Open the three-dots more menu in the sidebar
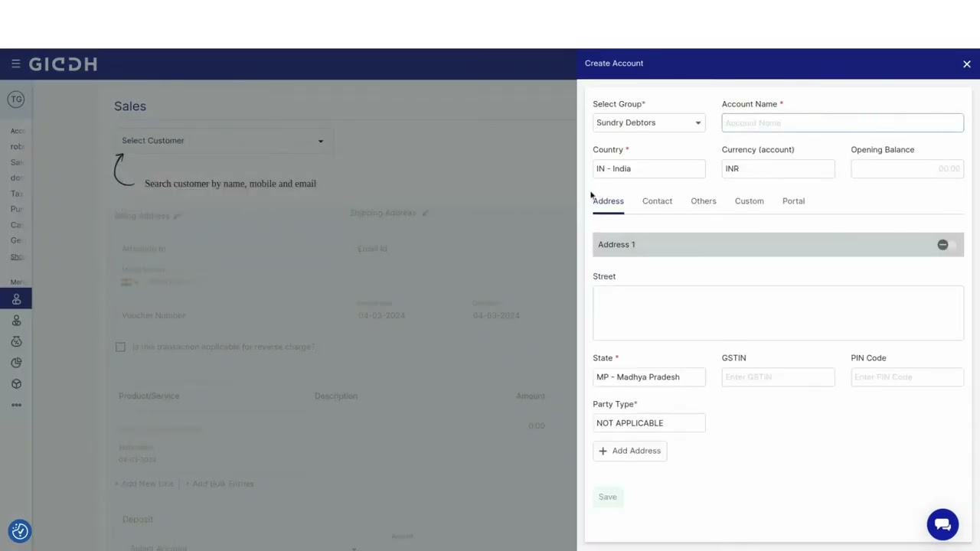Image resolution: width=980 pixels, height=551 pixels. [16, 405]
